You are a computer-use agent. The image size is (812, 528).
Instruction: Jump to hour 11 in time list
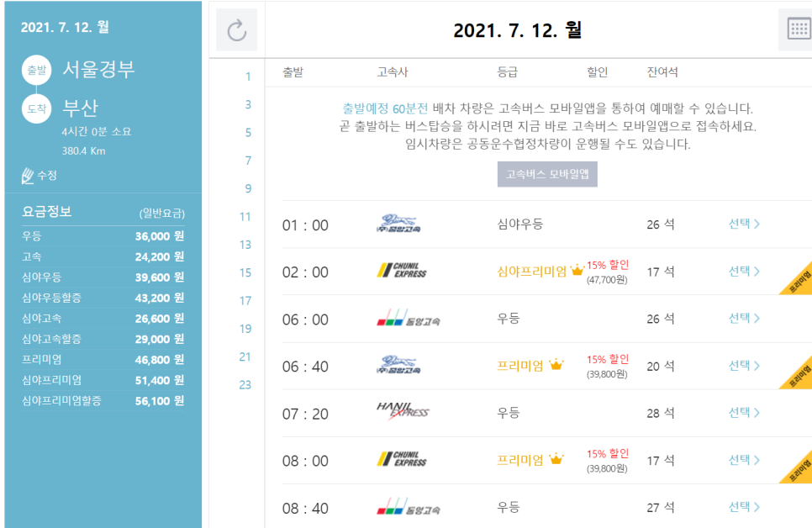pyautogui.click(x=245, y=217)
